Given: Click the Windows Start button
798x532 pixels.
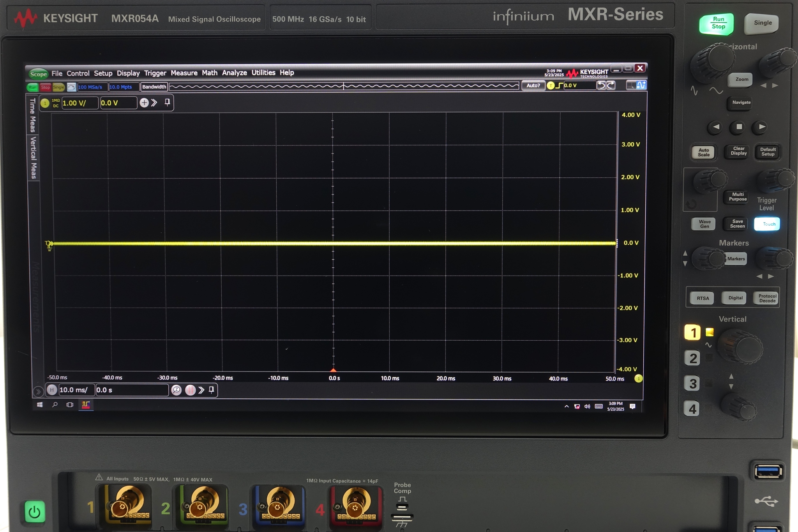Looking at the screenshot, I should (x=40, y=405).
